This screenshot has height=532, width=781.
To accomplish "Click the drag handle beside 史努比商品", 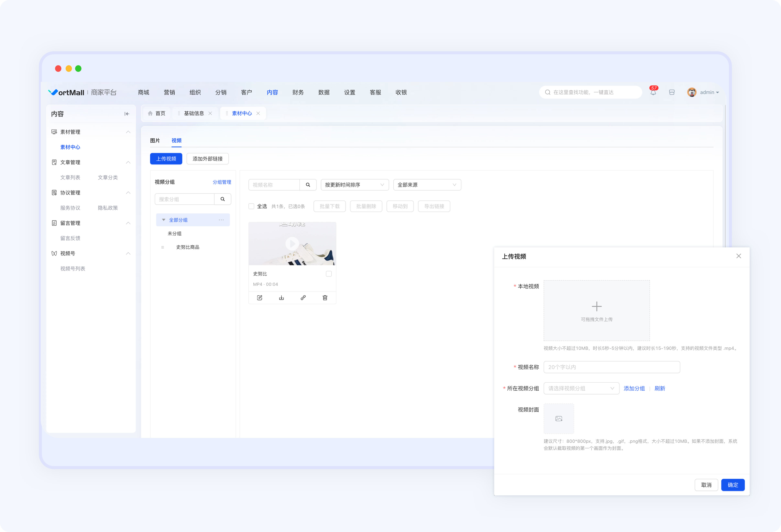I will (x=163, y=247).
